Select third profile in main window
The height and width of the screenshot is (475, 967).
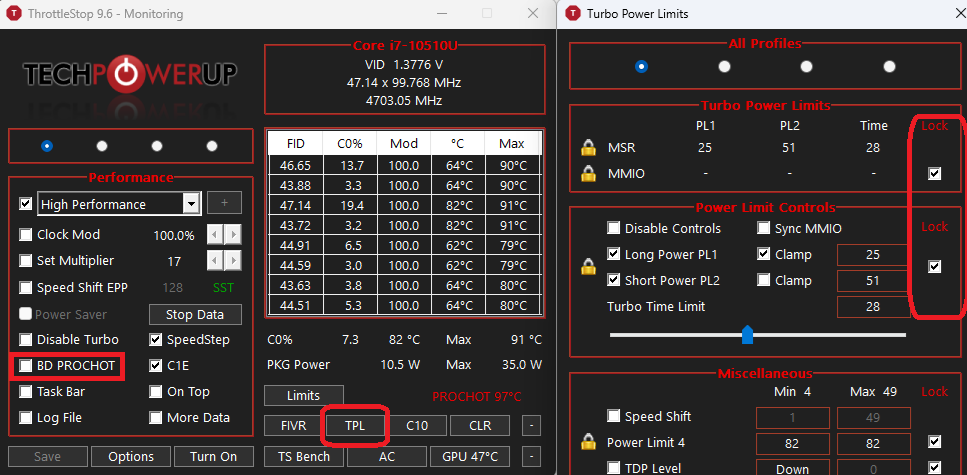click(157, 146)
